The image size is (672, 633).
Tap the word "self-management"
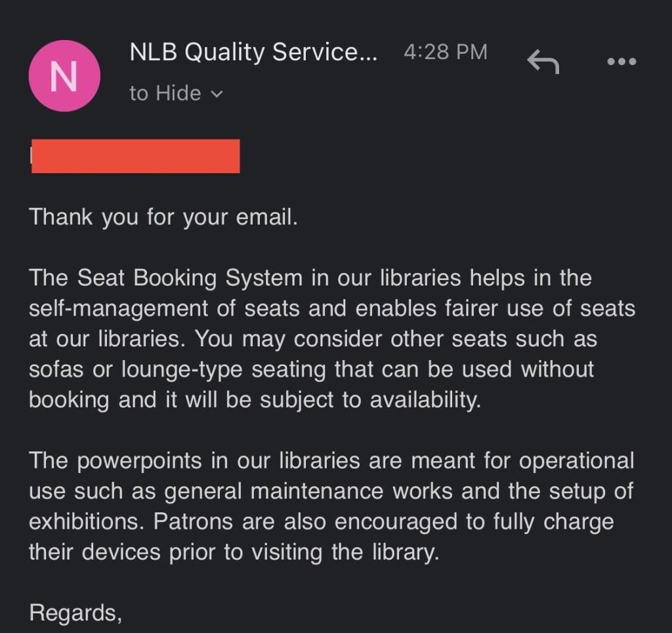tap(118, 308)
